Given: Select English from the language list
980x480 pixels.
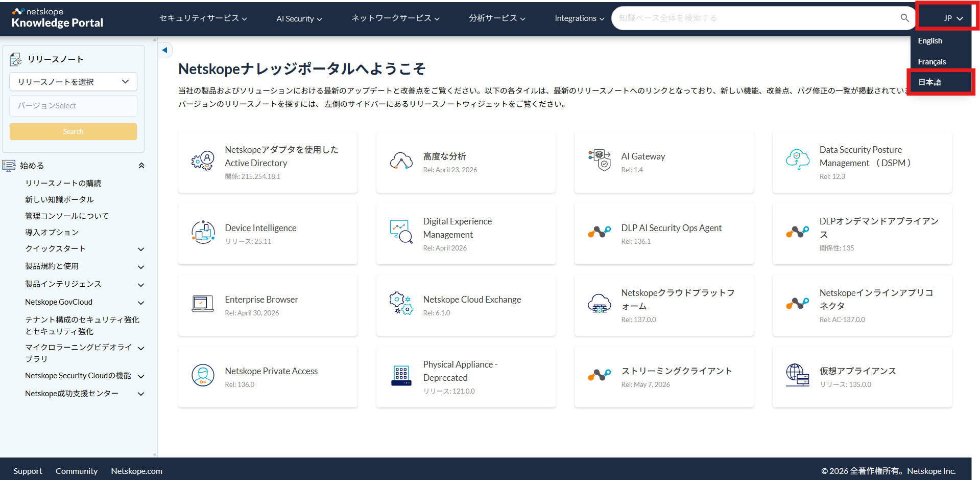Looking at the screenshot, I should click(x=930, y=41).
